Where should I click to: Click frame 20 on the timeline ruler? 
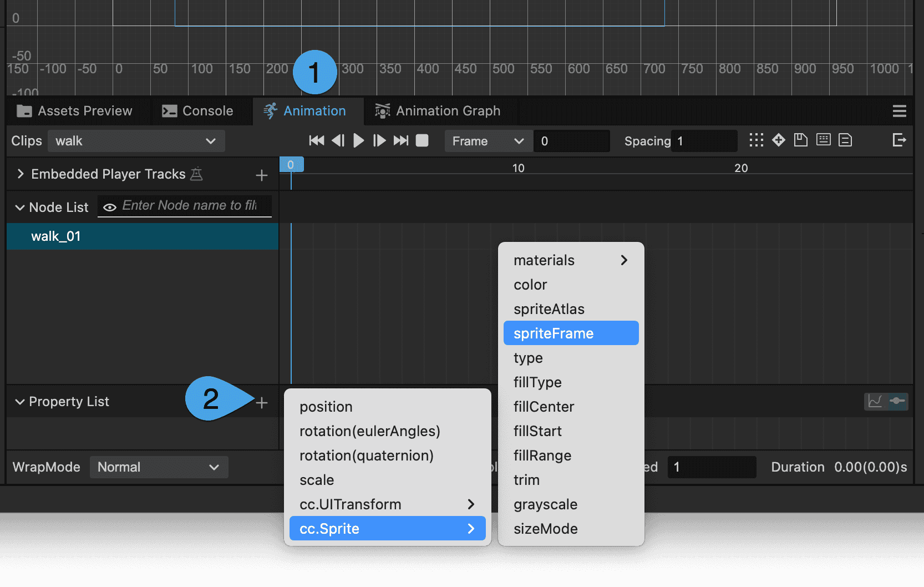741,168
